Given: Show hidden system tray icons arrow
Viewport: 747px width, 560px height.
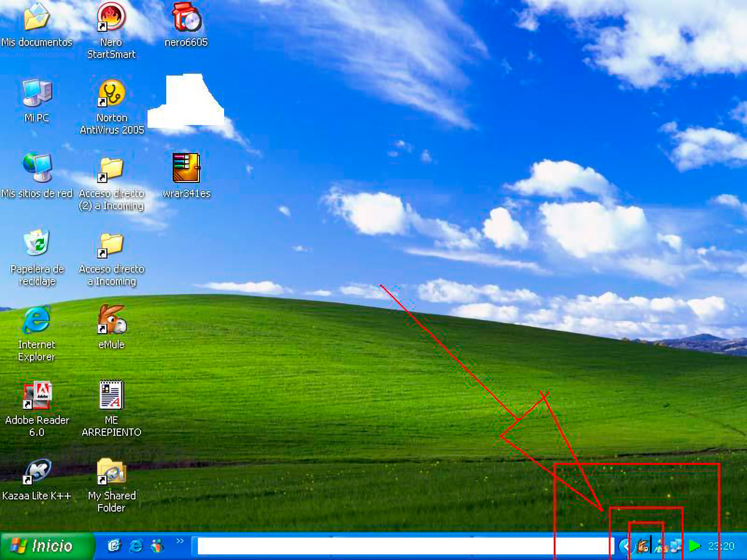Looking at the screenshot, I should (x=625, y=547).
